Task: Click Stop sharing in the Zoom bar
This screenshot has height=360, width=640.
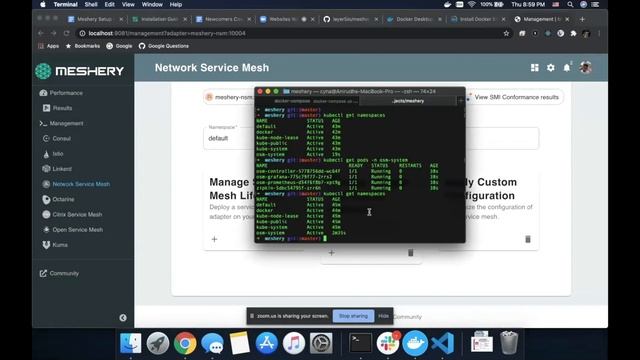Action: (x=353, y=316)
